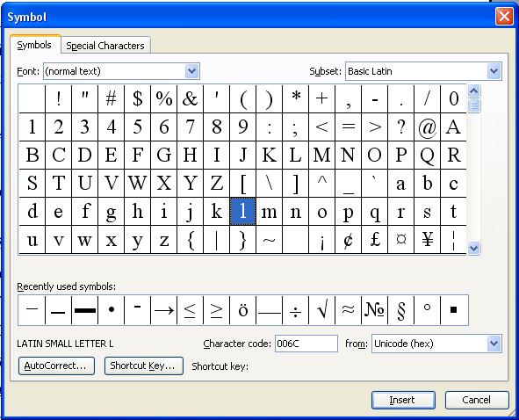The width and height of the screenshot is (519, 420).
Task: Select the almost equal ≈ symbol
Action: 349,310
